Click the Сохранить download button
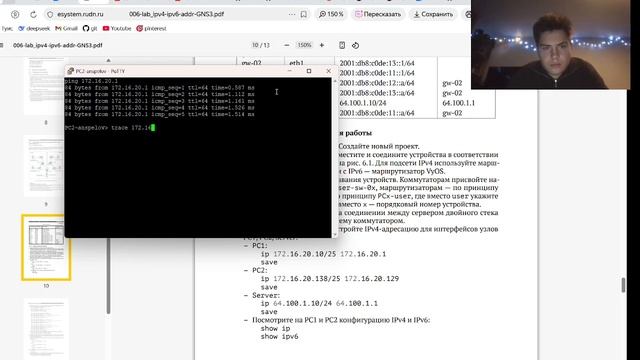Image resolution: width=640 pixels, height=360 pixels. click(x=433, y=14)
